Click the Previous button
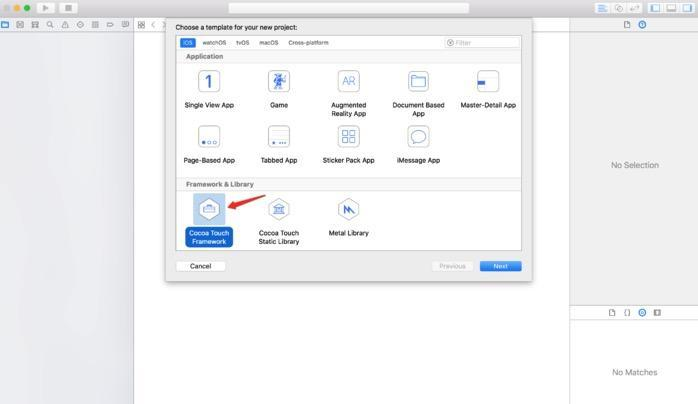698x404 pixels. tap(452, 266)
